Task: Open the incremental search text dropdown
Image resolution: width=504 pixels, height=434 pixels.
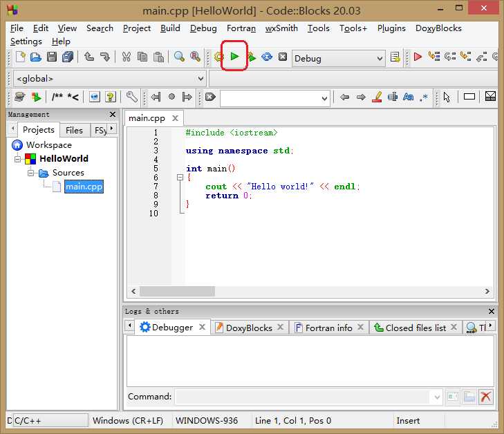Action: pyautogui.click(x=325, y=98)
